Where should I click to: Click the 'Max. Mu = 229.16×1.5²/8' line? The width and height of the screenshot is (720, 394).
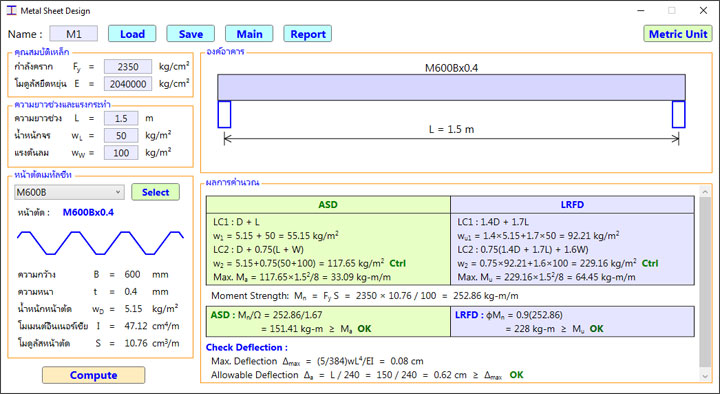(546, 277)
